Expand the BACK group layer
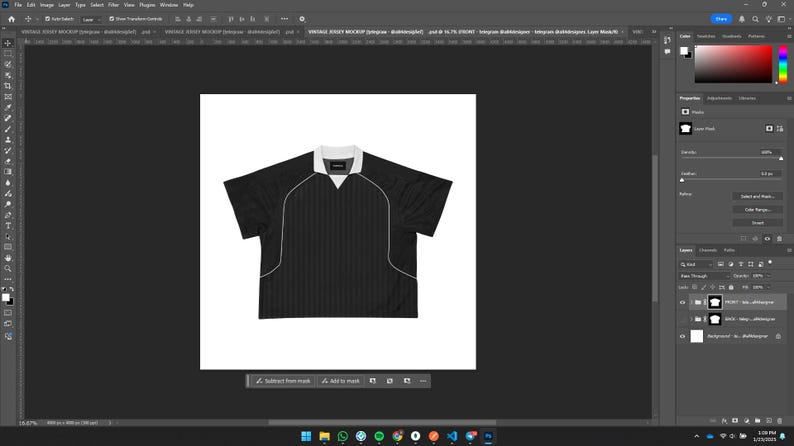 [x=691, y=319]
